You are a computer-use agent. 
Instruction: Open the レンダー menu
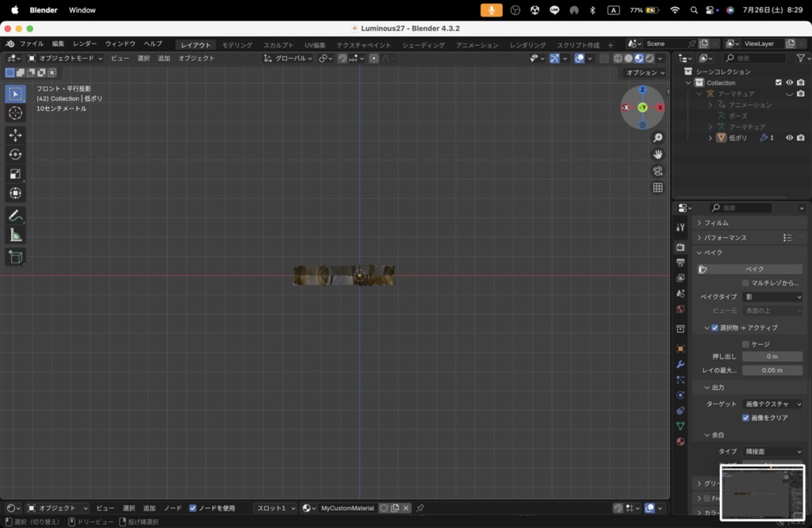(85, 44)
